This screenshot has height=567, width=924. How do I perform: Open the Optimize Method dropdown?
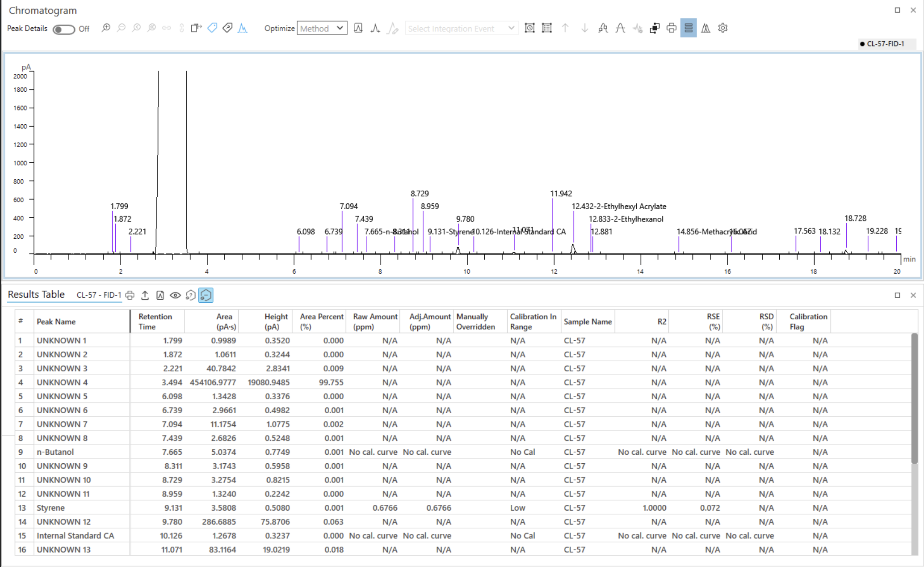[322, 28]
